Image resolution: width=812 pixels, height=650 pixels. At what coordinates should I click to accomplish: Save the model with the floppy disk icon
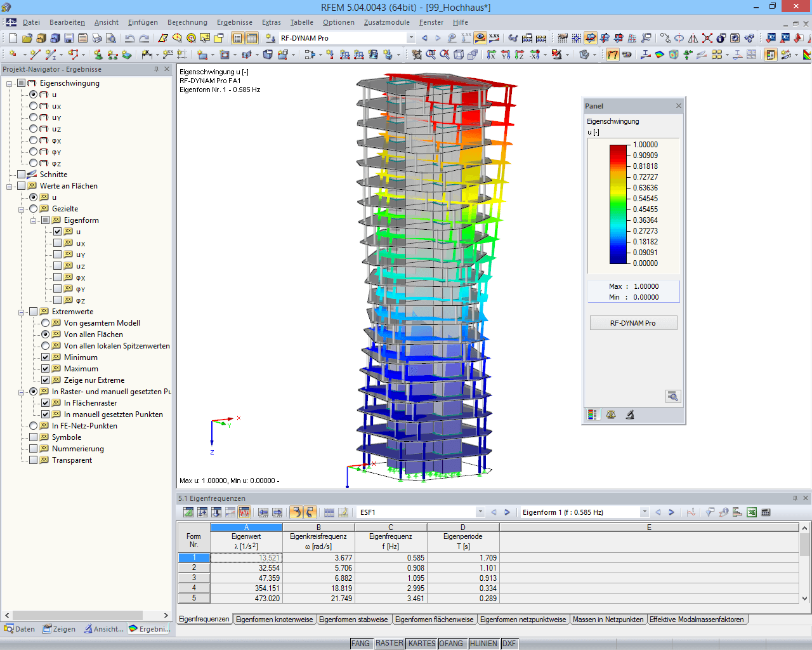69,38
